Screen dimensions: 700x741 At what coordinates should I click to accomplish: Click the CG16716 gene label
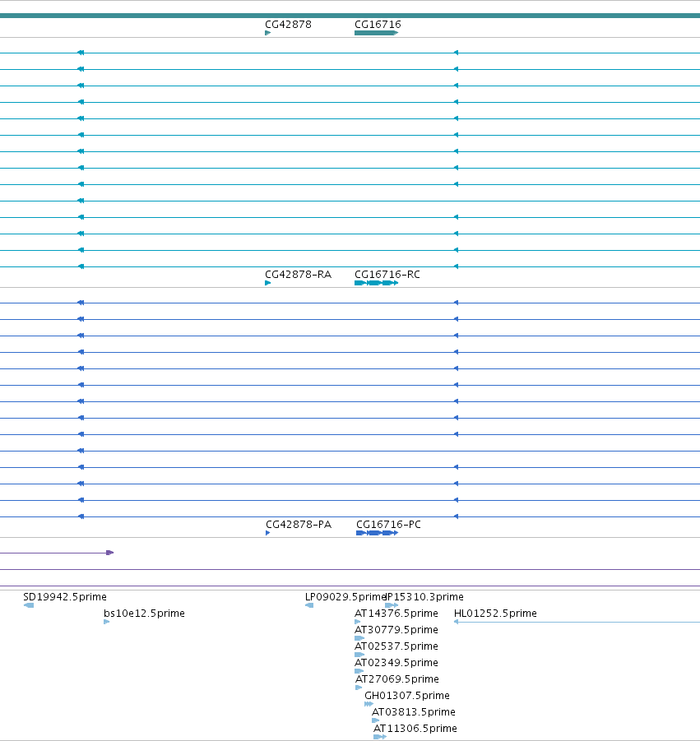pyautogui.click(x=378, y=25)
